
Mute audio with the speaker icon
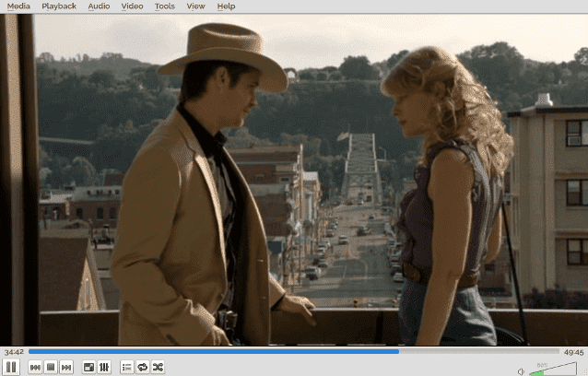(x=521, y=371)
